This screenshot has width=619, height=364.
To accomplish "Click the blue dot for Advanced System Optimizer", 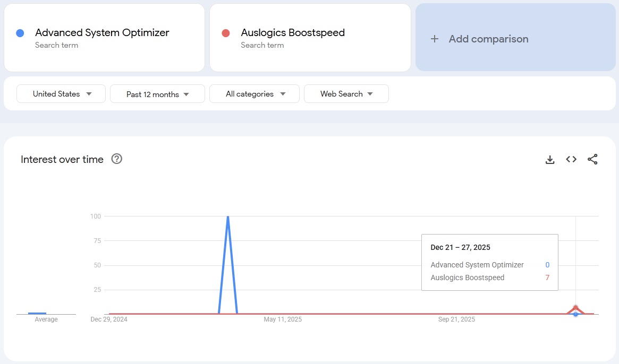I will pos(20,33).
